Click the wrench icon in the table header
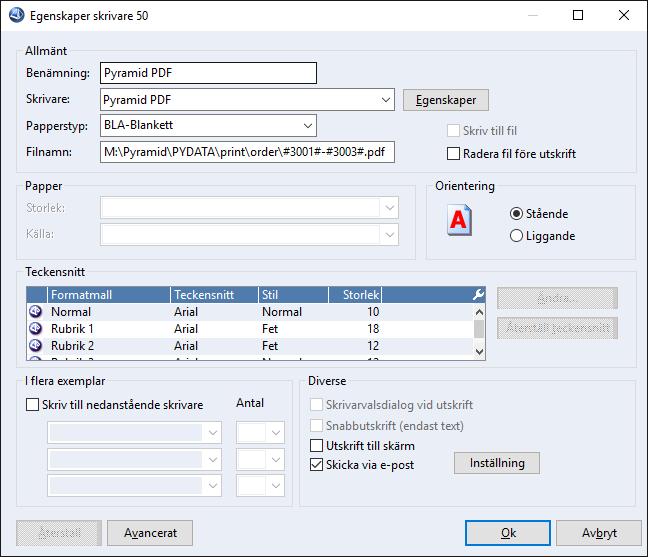Image resolution: width=648 pixels, height=557 pixels. (x=479, y=295)
